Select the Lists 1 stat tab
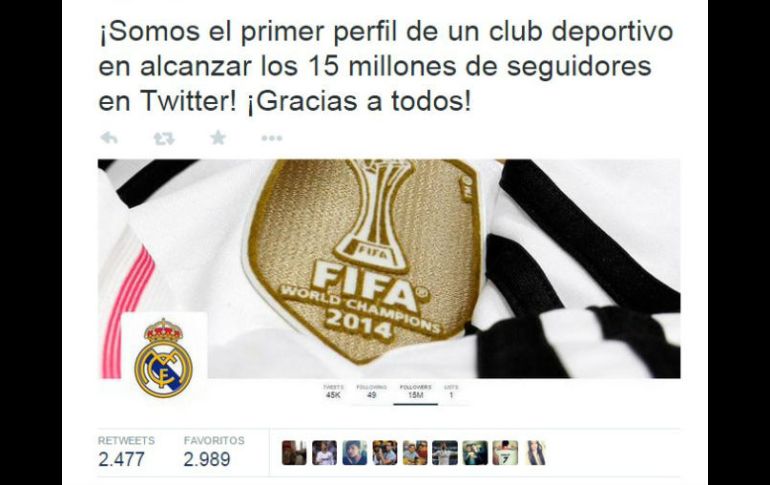Screen dimensions: 770x485 tap(451, 391)
